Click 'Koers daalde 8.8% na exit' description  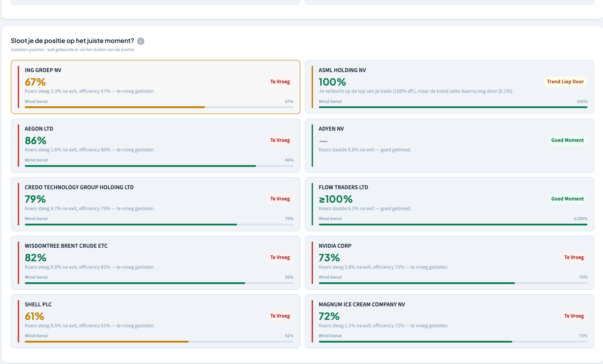point(365,150)
